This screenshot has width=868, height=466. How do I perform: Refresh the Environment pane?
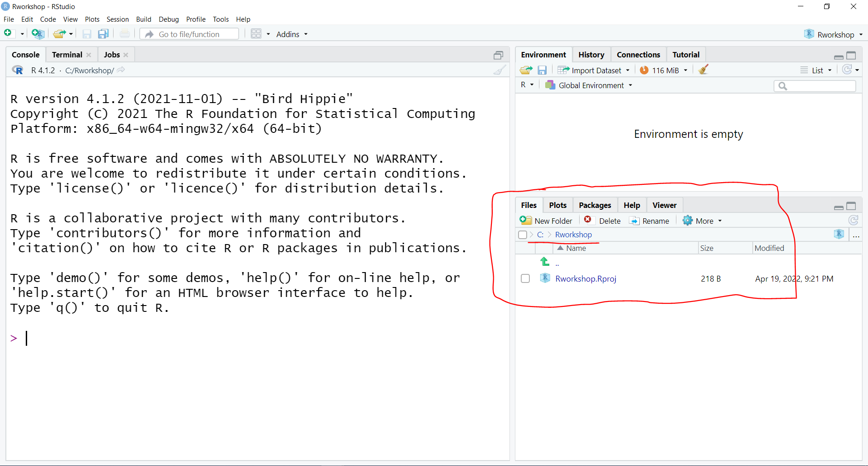(x=847, y=70)
